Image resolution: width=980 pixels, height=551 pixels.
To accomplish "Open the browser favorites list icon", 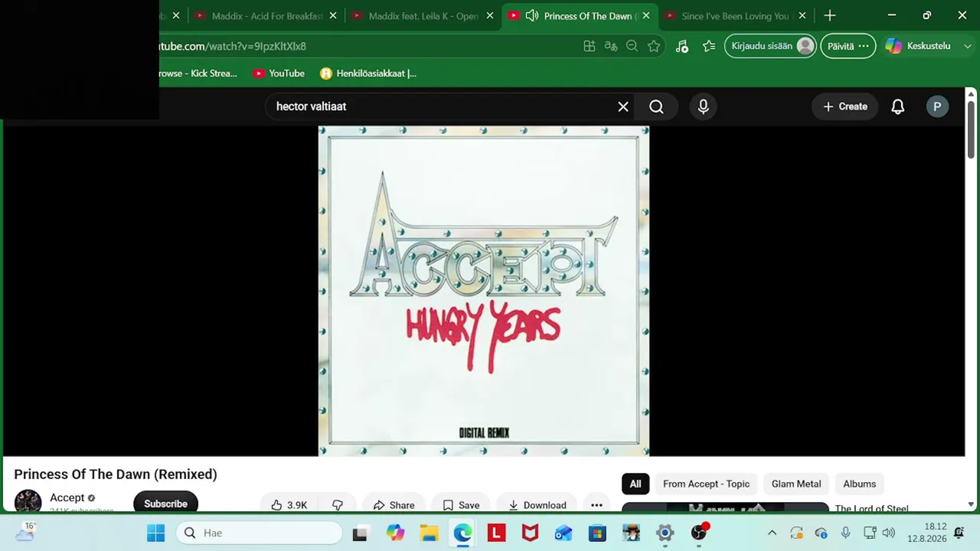I will pos(709,46).
